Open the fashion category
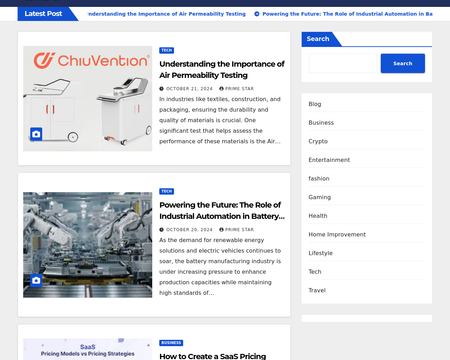This screenshot has height=360, width=450. point(319,179)
